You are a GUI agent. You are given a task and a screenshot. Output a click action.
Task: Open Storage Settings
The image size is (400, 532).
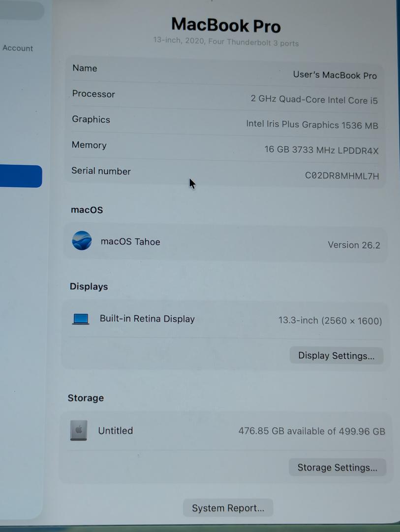click(x=338, y=467)
